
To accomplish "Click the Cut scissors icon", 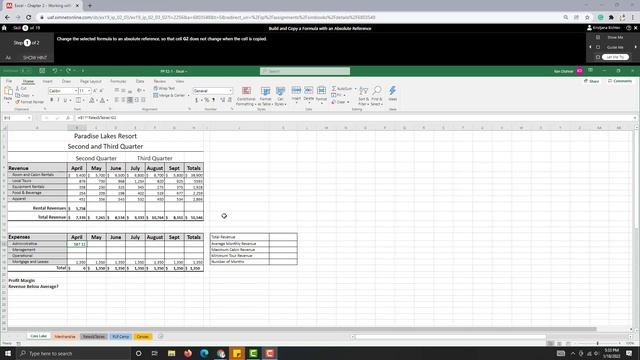I will coord(18,88).
